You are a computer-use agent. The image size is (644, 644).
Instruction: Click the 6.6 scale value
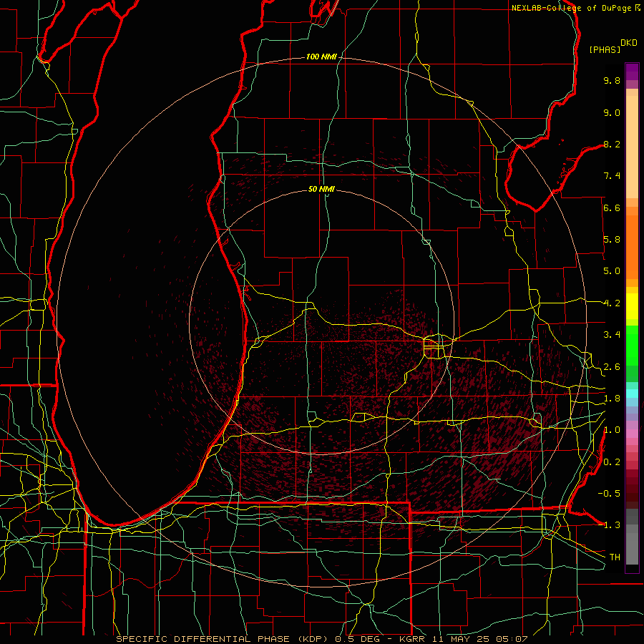612,208
